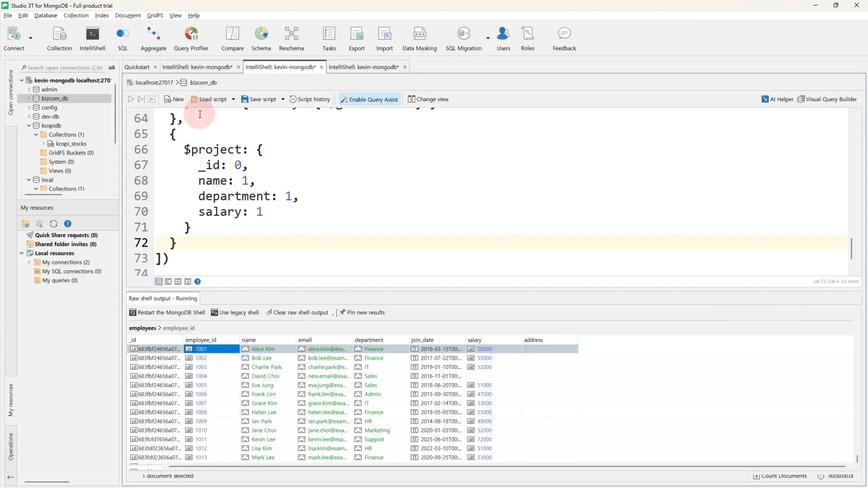This screenshot has width=868, height=488.
Task: Open the Connect dropdown arrow
Action: click(31, 38)
